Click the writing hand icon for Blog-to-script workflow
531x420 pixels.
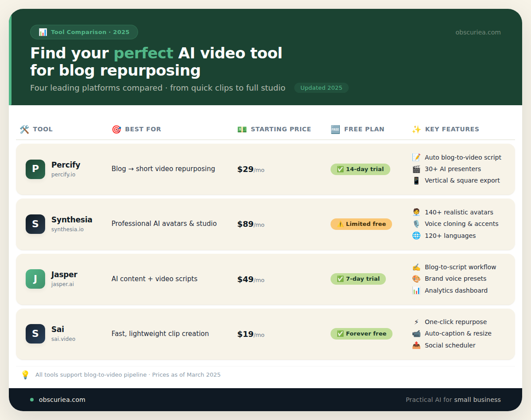(416, 267)
